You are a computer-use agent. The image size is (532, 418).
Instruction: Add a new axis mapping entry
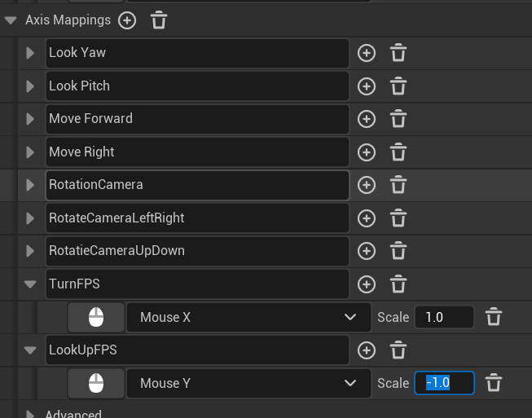[127, 20]
